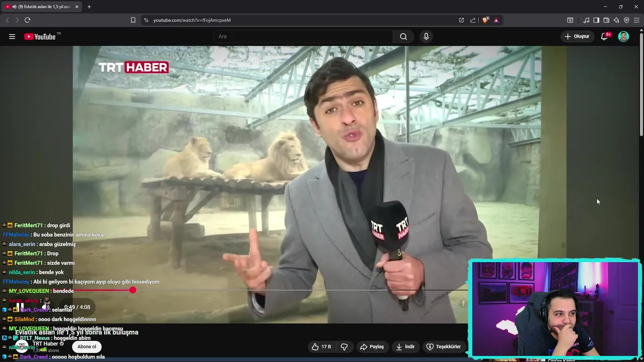The height and width of the screenshot is (362, 644).
Task: Click the YouTube search magnifier button
Action: click(x=404, y=36)
